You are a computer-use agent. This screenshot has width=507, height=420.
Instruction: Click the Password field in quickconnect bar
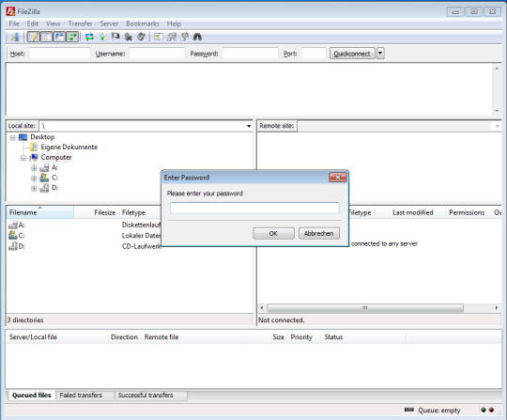click(x=251, y=54)
